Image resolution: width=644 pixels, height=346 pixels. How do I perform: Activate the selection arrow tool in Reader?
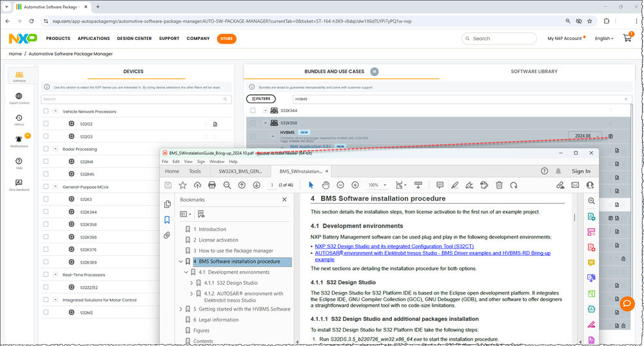click(x=311, y=185)
